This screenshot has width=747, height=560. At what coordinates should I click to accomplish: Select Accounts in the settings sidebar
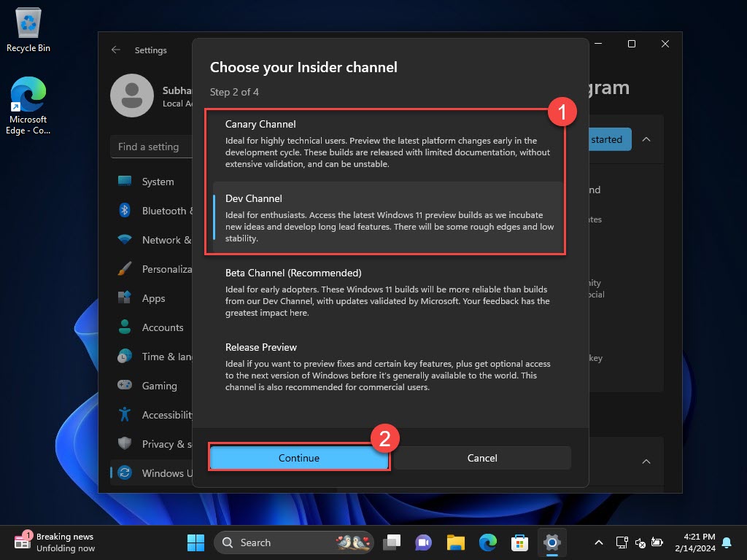162,327
